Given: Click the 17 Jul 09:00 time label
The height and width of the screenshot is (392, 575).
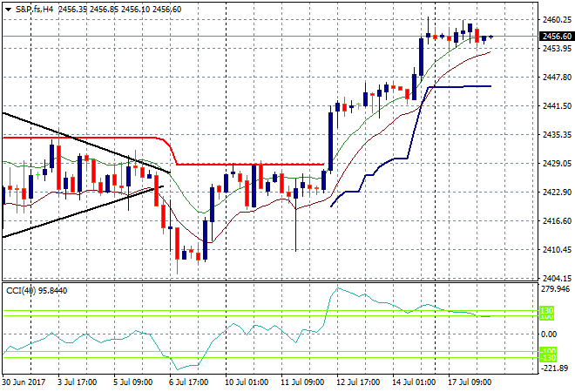Looking at the screenshot, I should 470,382.
